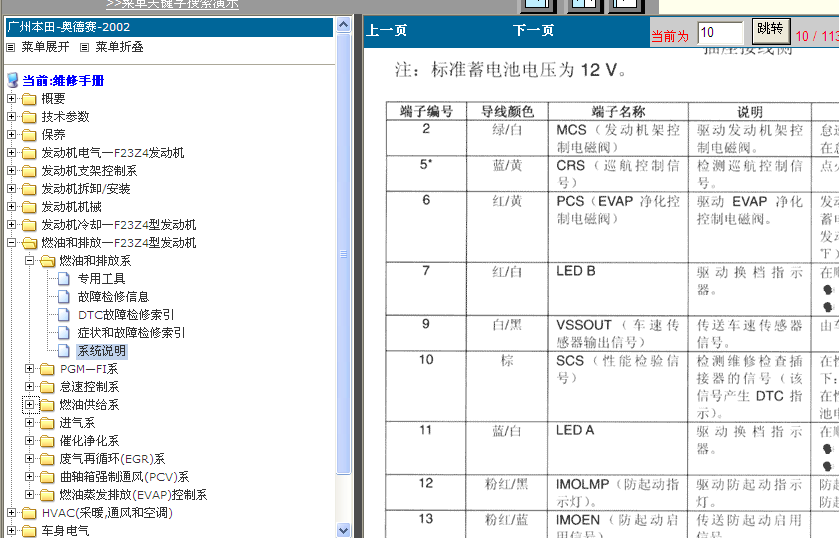The width and height of the screenshot is (839, 538).
Task: Select 专用工具 tree item
Action: pyautogui.click(x=102, y=279)
